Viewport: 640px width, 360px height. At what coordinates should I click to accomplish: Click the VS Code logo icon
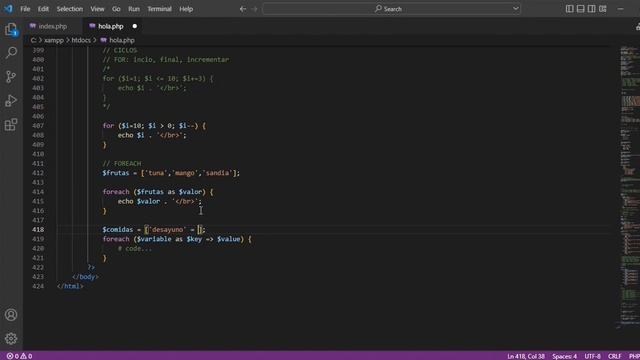pyautogui.click(x=8, y=9)
